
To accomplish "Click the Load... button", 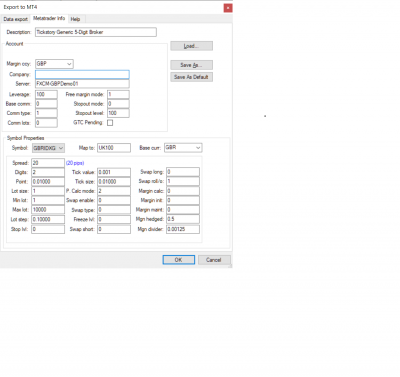I will (x=191, y=46).
